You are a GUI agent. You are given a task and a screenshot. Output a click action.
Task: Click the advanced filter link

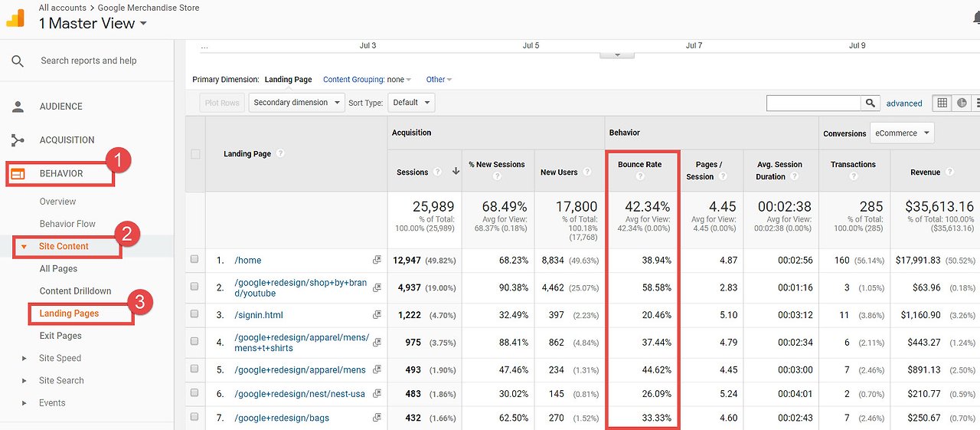pyautogui.click(x=904, y=103)
